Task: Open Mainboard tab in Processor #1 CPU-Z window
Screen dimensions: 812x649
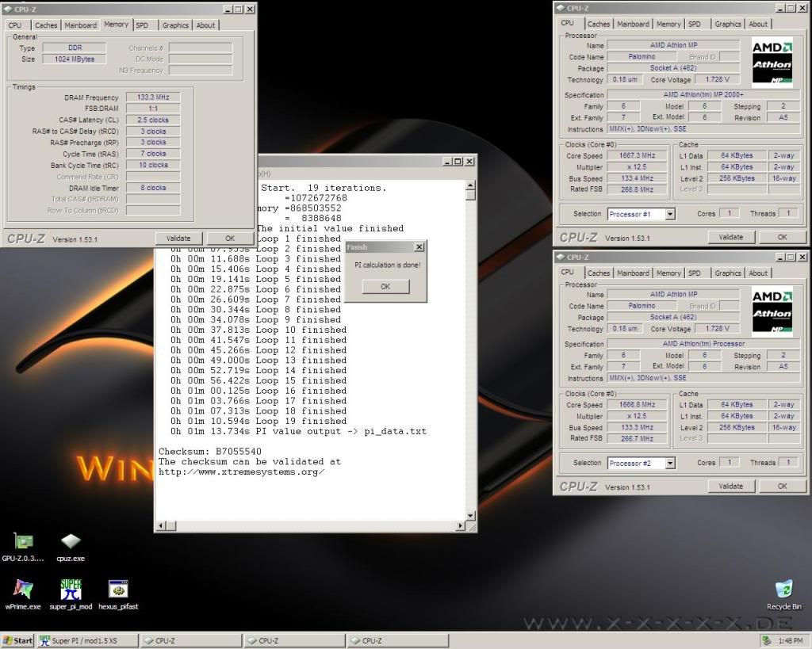Action: pyautogui.click(x=633, y=24)
